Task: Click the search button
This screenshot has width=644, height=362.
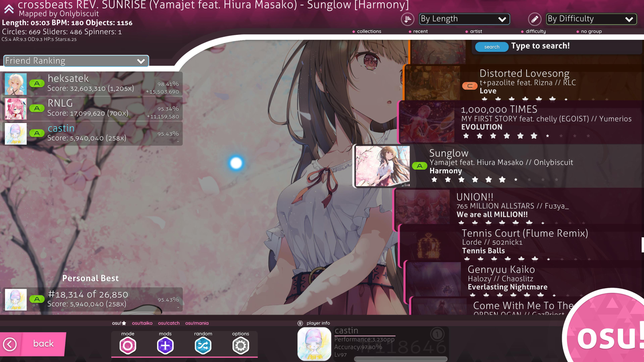Action: 491,46
